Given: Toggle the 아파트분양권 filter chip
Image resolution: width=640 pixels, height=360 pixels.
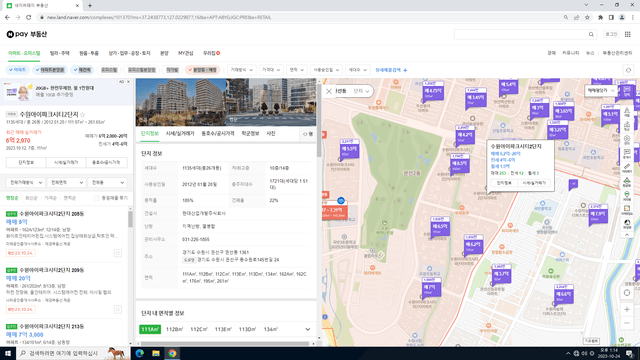Looking at the screenshot, I should point(50,70).
